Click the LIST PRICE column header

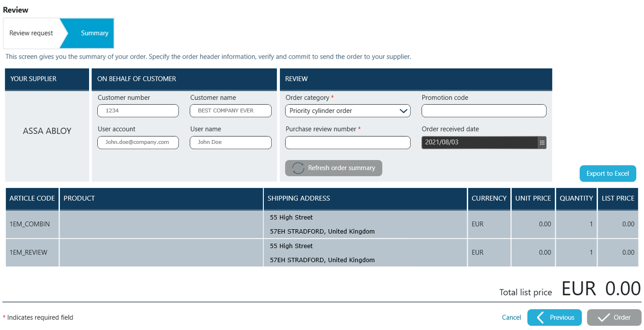(618, 199)
